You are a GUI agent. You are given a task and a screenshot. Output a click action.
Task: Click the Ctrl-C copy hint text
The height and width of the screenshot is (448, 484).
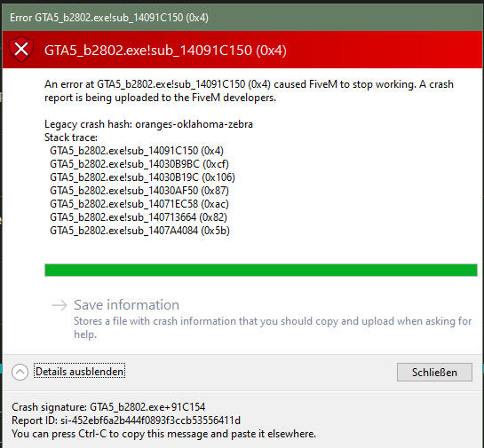pos(164,434)
